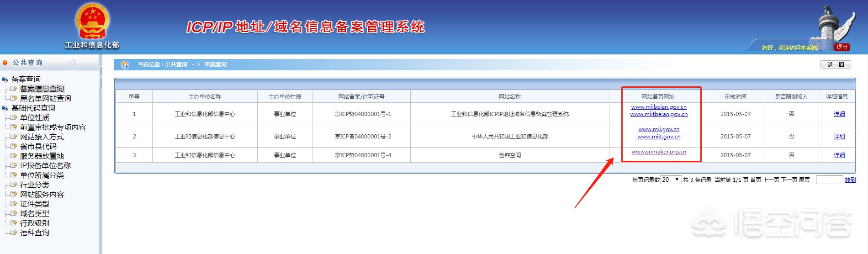Open 网站服务内容 lookup
Screen dimensions: 868x254
(42, 194)
